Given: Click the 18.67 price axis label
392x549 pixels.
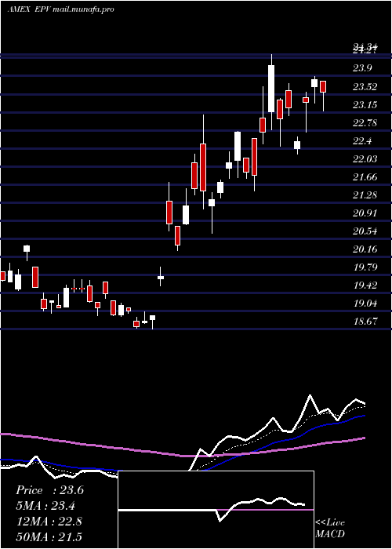Looking at the screenshot, I should tap(365, 321).
